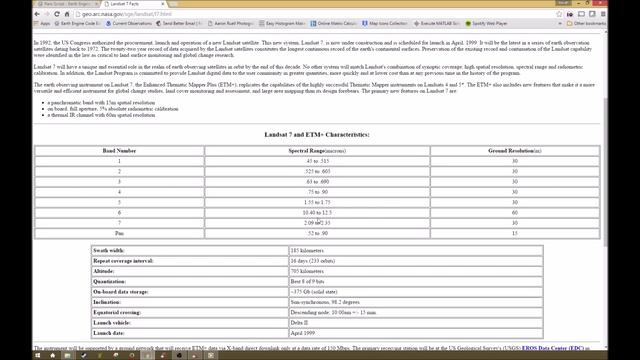Open Spotify Web Player bookmark
This screenshot has height=360, width=640.
click(x=487, y=24)
